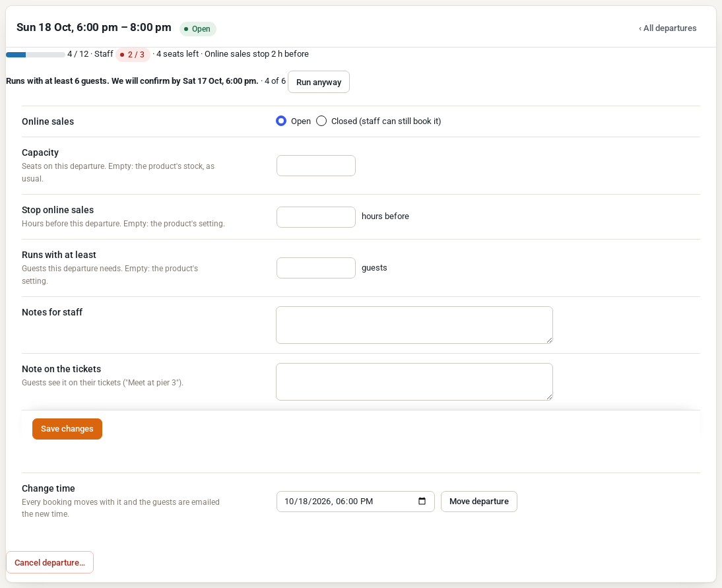The height and width of the screenshot is (588, 722).
Task: Click the Stop online sales hours field
Action: [316, 217]
